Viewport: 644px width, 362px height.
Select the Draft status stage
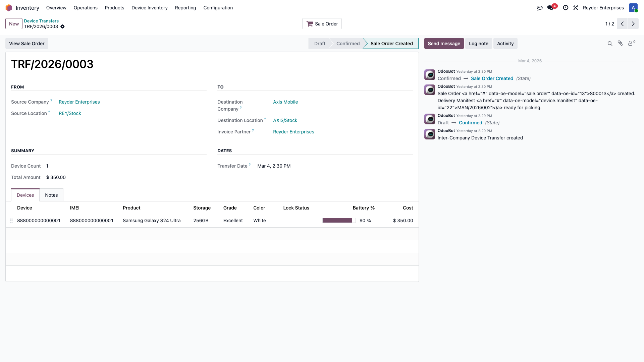[x=320, y=44]
